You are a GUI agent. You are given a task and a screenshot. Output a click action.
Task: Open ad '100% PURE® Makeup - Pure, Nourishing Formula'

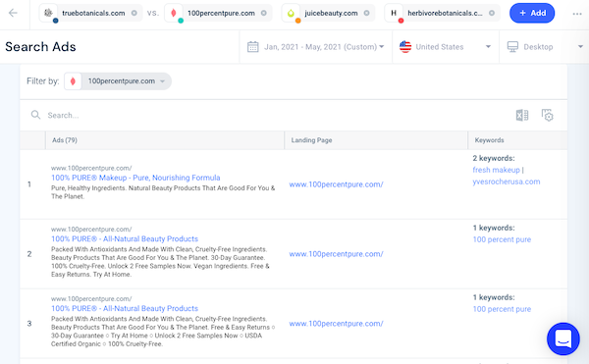(135, 178)
